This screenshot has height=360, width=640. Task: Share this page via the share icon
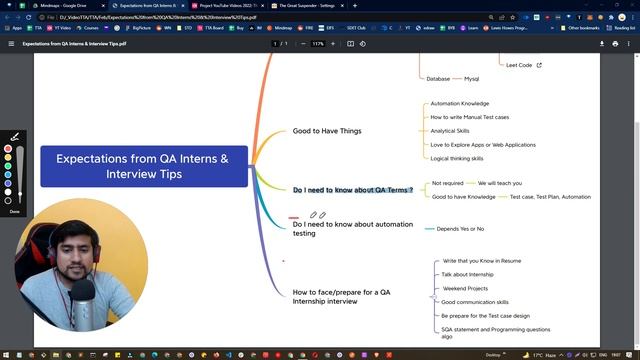tap(502, 18)
